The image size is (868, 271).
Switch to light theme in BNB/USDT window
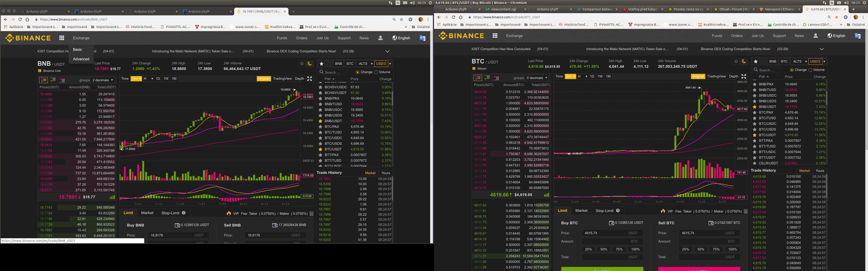[x=302, y=64]
